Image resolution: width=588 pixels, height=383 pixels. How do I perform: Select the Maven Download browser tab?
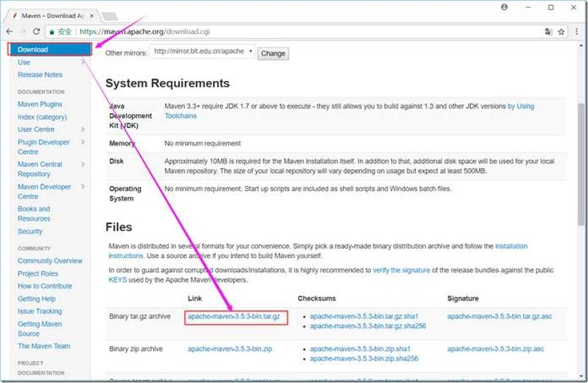point(53,16)
